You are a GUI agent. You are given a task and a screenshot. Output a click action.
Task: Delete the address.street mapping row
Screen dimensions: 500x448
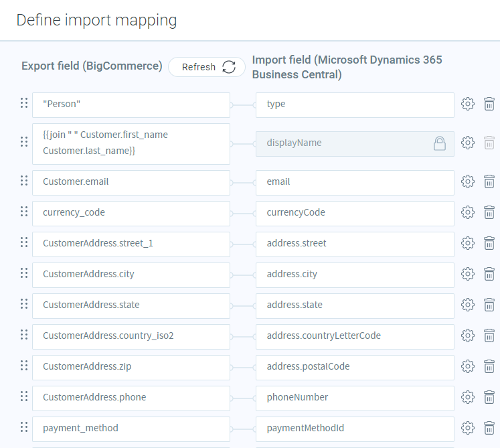[x=489, y=243]
